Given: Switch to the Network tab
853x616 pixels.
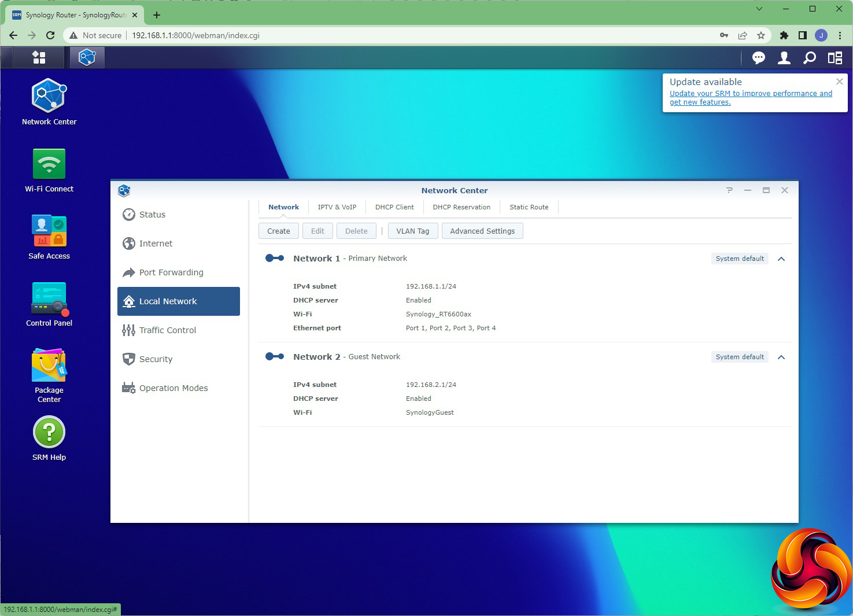Looking at the screenshot, I should (283, 207).
